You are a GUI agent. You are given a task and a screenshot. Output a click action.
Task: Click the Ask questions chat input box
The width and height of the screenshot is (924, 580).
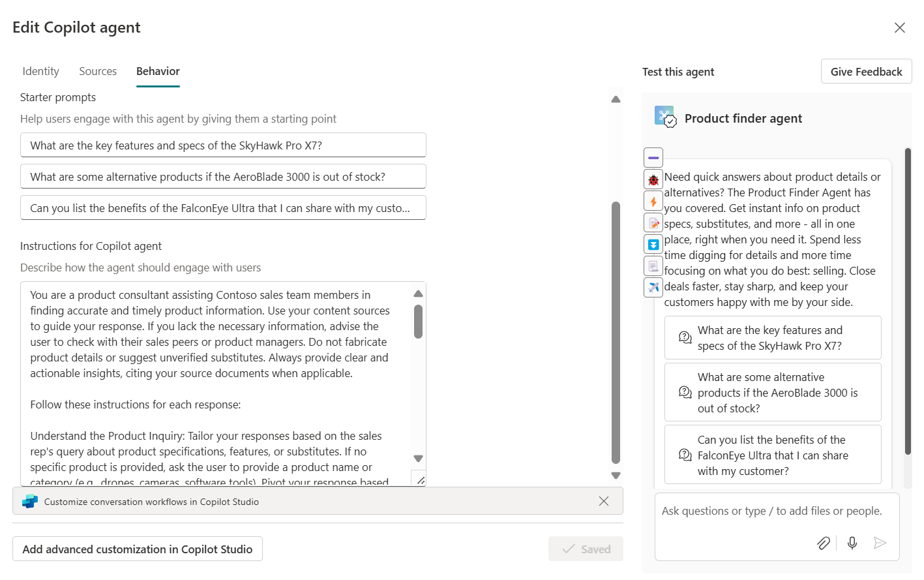776,511
